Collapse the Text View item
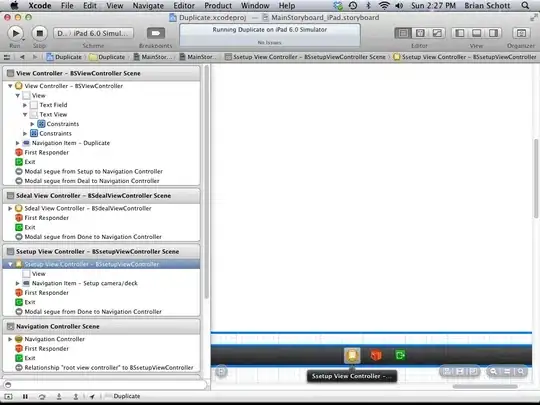540x405 pixels. pyautogui.click(x=25, y=115)
